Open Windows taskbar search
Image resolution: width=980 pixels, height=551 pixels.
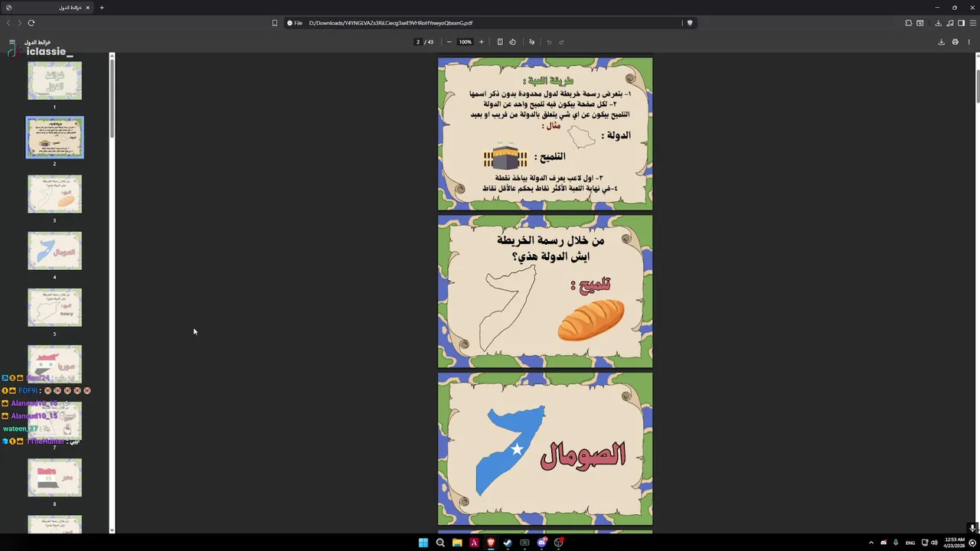(x=440, y=543)
